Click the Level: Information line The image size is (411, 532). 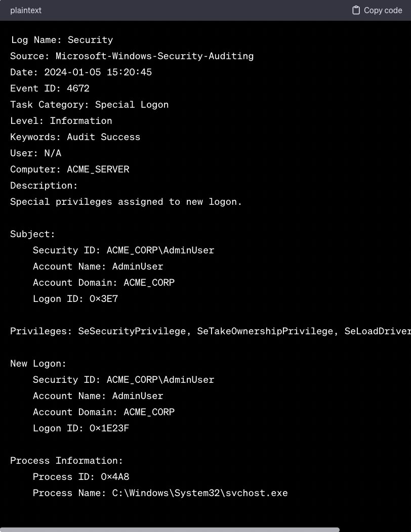pos(61,120)
